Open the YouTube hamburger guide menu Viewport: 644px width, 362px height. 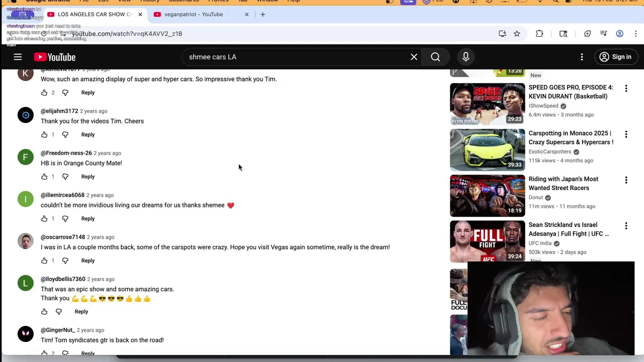(x=18, y=57)
